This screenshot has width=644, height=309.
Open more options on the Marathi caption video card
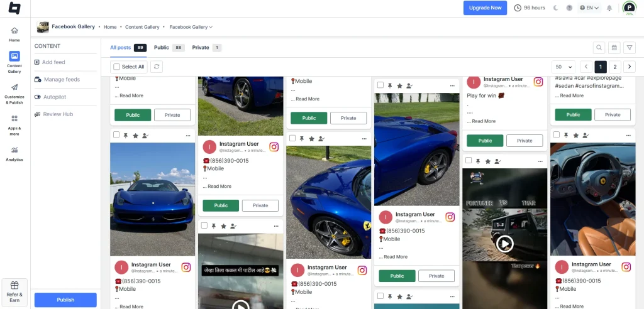276,226
